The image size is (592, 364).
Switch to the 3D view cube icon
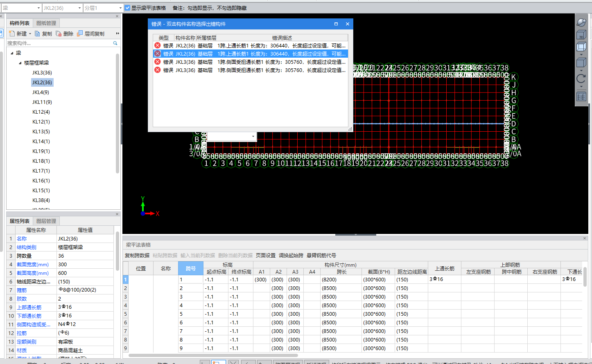click(x=581, y=35)
